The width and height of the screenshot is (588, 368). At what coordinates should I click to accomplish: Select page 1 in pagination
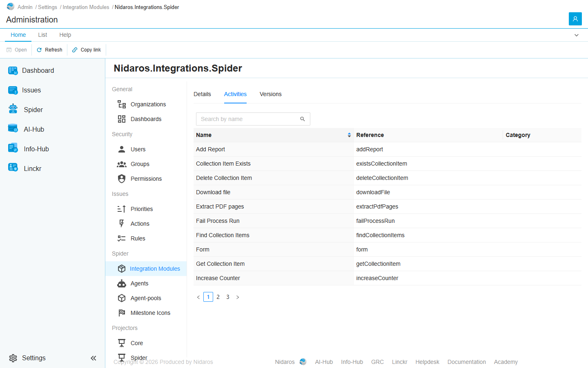[208, 297]
